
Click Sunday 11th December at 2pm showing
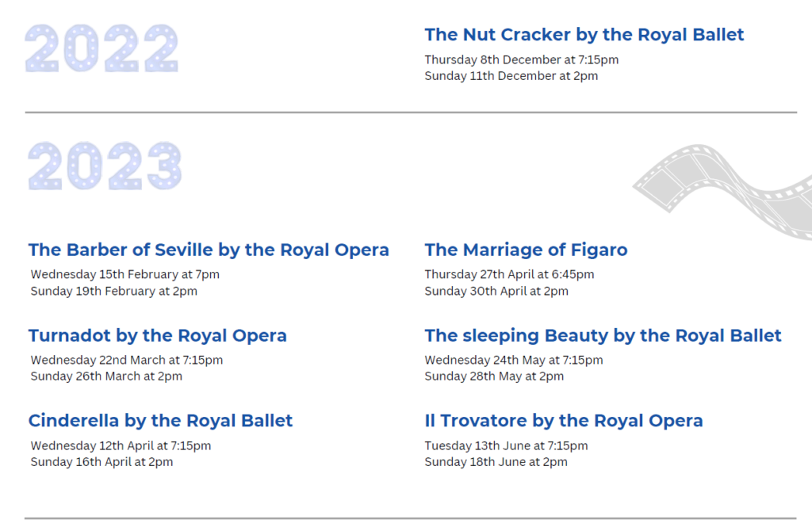click(511, 76)
